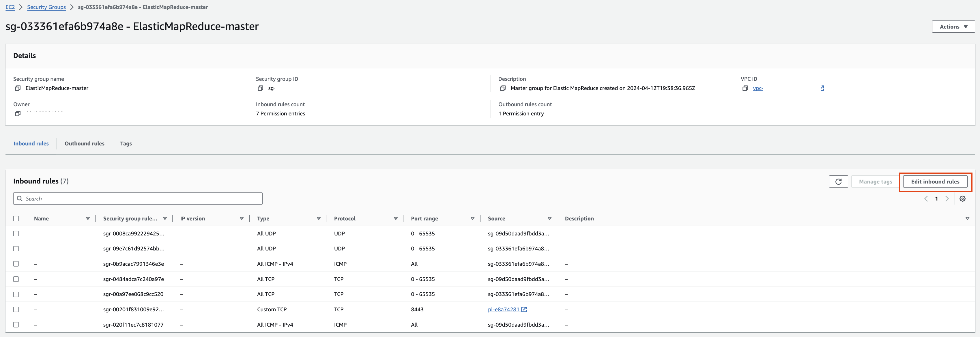The width and height of the screenshot is (980, 337).
Task: Switch to the Tags tab
Action: (126, 143)
